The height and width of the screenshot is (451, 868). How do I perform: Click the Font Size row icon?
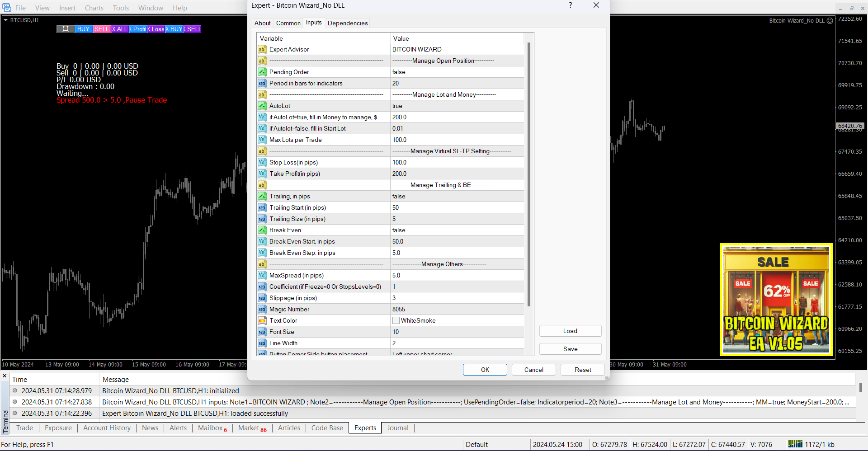tap(262, 332)
